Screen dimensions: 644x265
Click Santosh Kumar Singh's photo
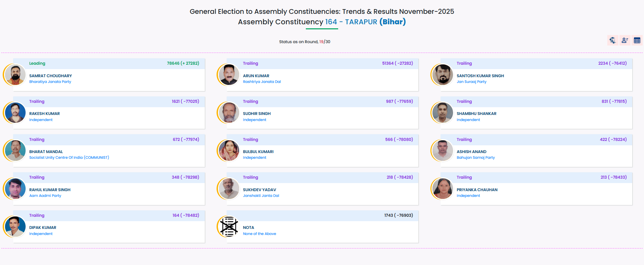(443, 75)
